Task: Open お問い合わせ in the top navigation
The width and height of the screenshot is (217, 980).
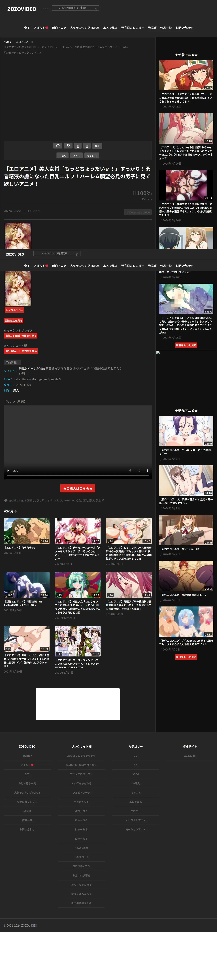Action: pyautogui.click(x=184, y=28)
